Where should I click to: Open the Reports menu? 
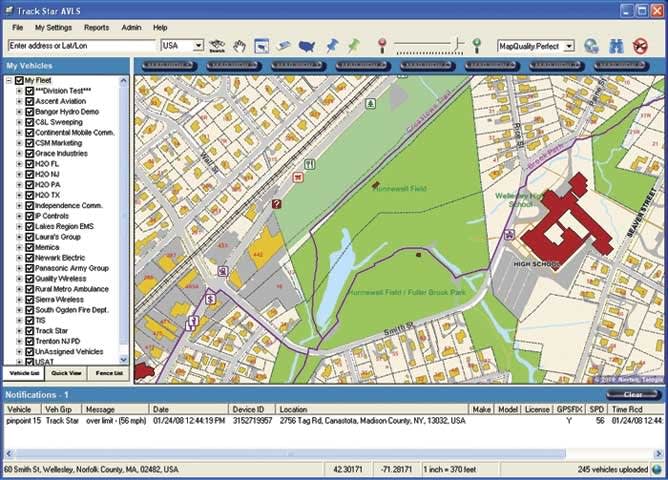(96, 28)
